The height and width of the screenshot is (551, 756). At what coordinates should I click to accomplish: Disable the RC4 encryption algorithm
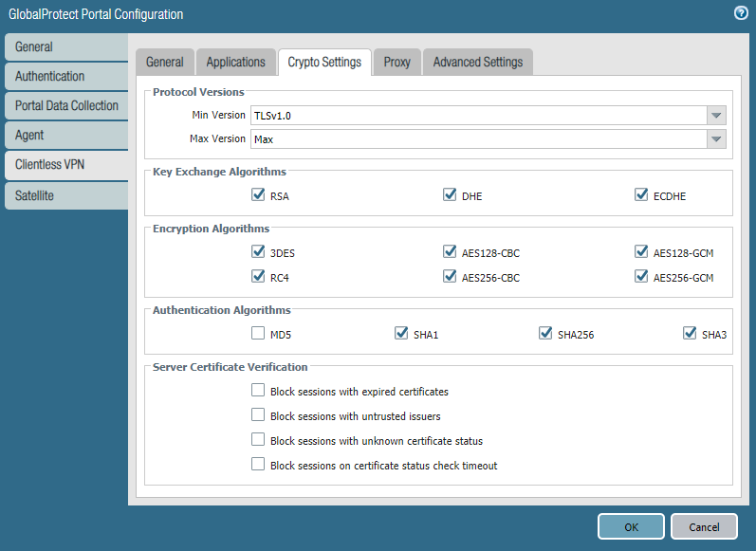[x=258, y=277]
